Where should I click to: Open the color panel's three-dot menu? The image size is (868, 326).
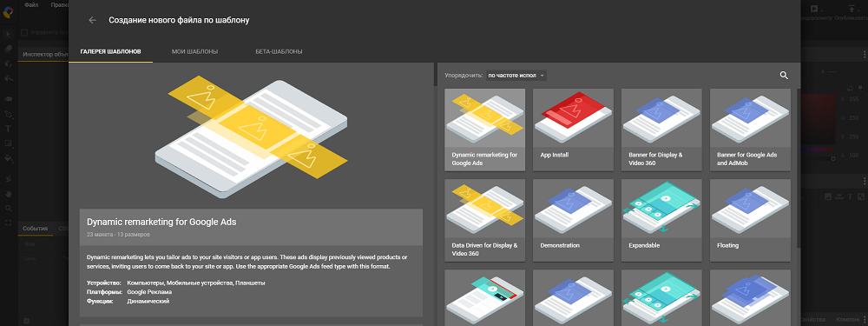click(865, 54)
